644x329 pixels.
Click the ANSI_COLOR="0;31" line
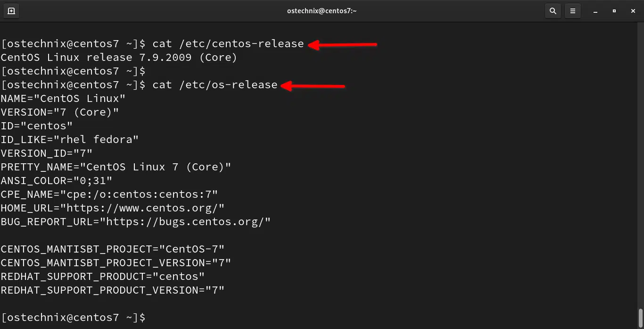pyautogui.click(x=57, y=180)
